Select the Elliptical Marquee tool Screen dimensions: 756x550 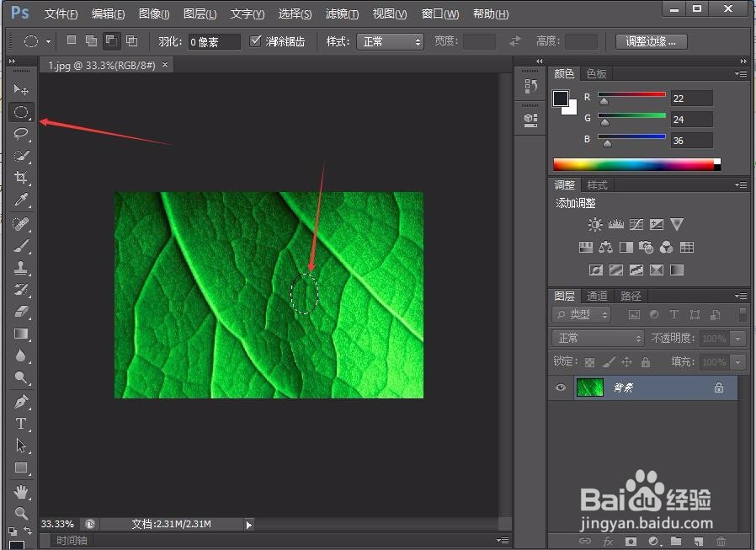[x=21, y=112]
